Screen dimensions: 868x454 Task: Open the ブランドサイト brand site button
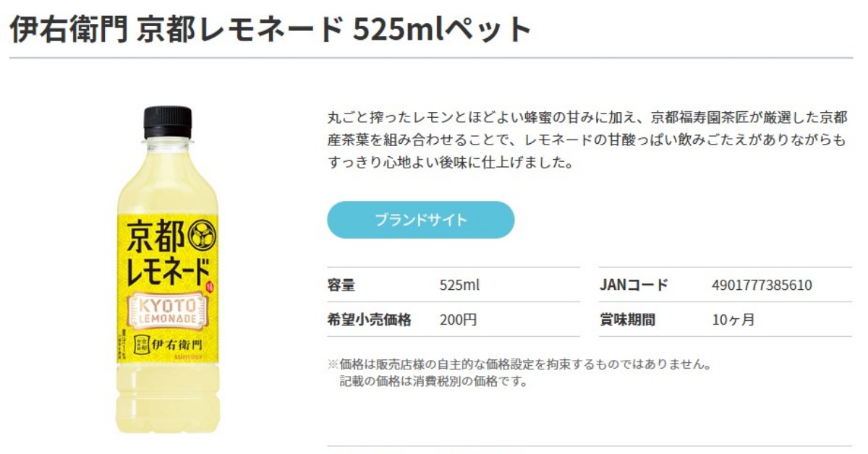(x=420, y=220)
